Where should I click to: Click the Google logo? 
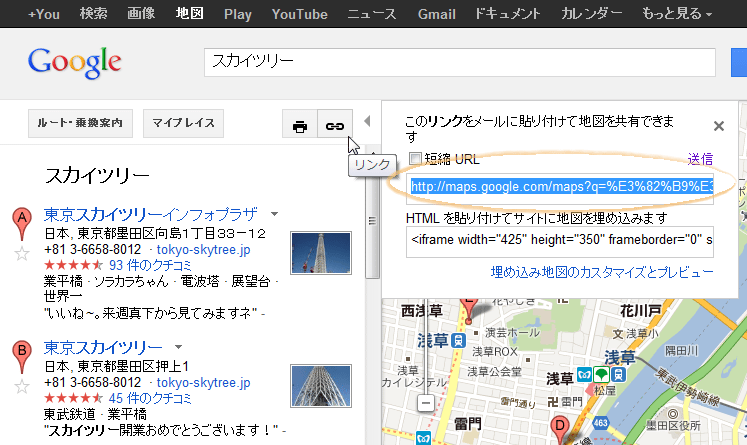(74, 62)
